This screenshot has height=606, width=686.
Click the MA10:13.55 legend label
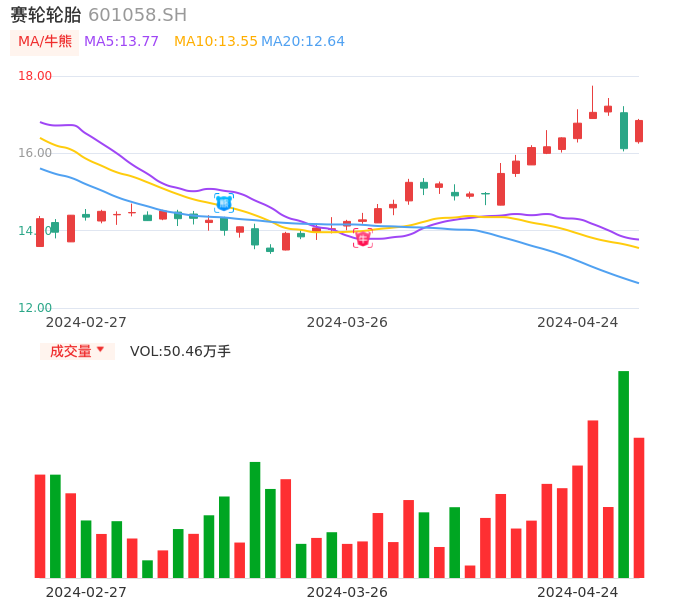click(x=215, y=42)
